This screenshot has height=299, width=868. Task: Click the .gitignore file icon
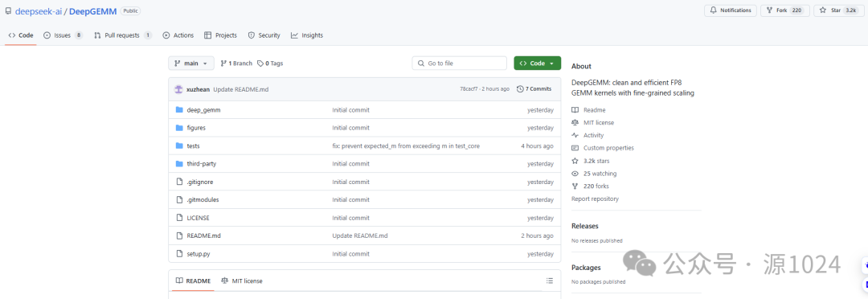point(179,182)
